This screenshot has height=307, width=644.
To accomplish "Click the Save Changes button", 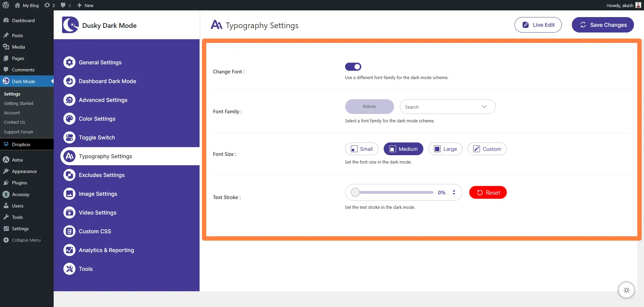I will click(x=602, y=25).
